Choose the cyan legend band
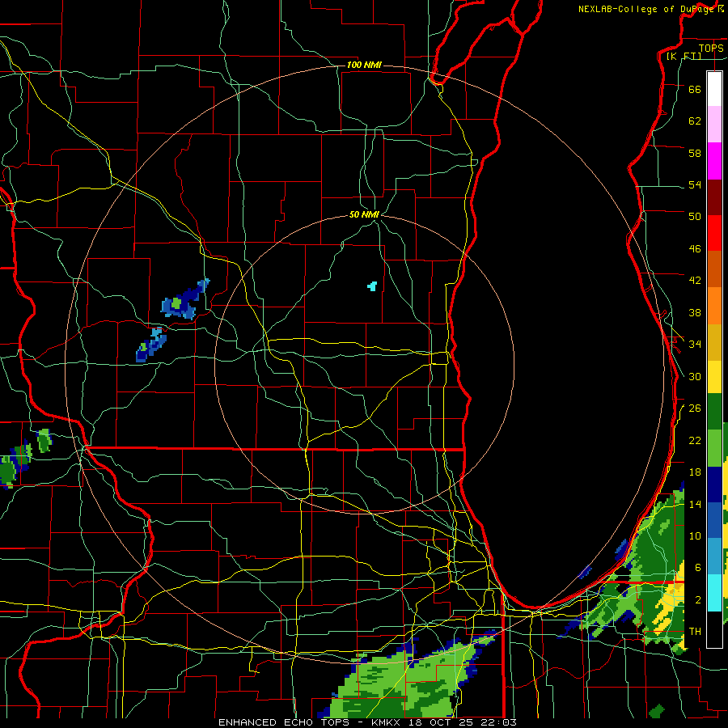 [714, 593]
